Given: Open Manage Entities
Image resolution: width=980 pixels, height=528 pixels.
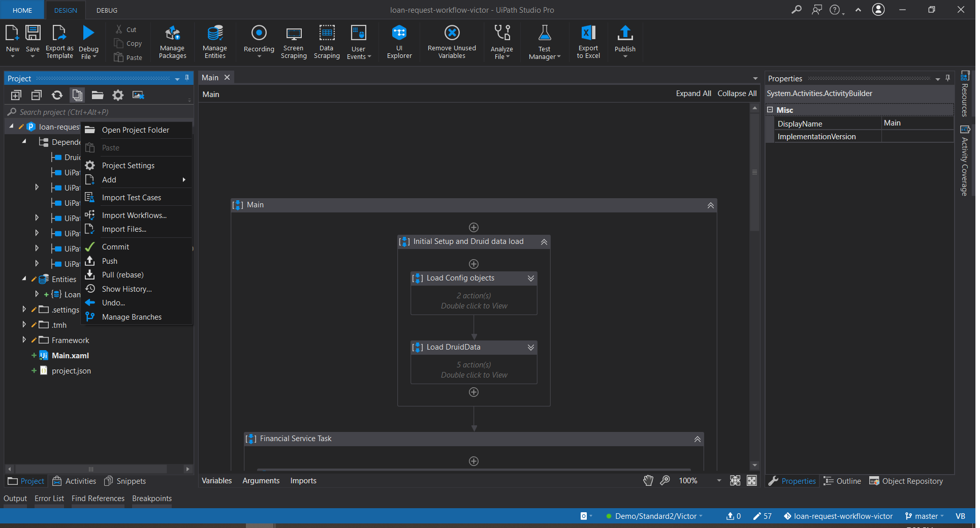Looking at the screenshot, I should pos(215,42).
